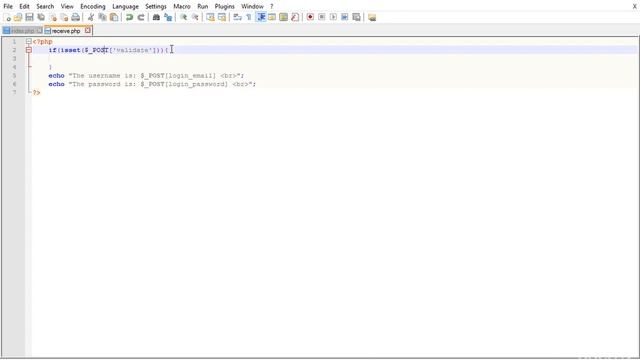Toggle show all characters pilcrow icon
Screen dimensions: 640x360
tap(249, 17)
